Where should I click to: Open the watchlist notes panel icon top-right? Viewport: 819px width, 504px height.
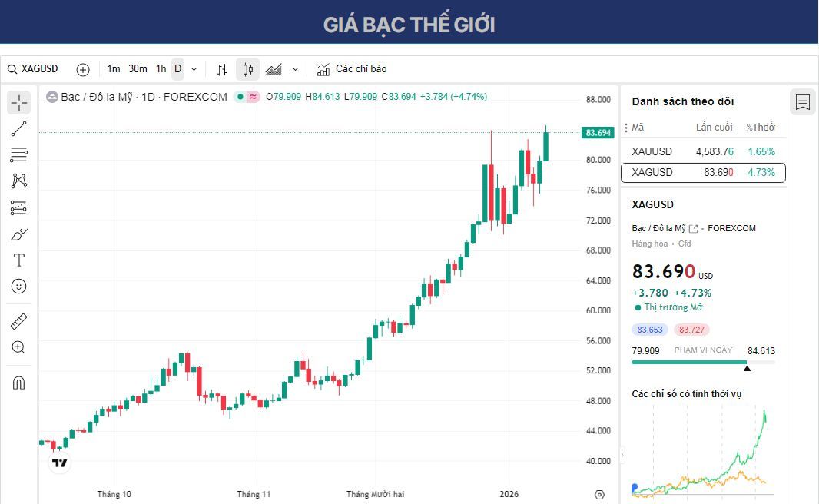[802, 101]
